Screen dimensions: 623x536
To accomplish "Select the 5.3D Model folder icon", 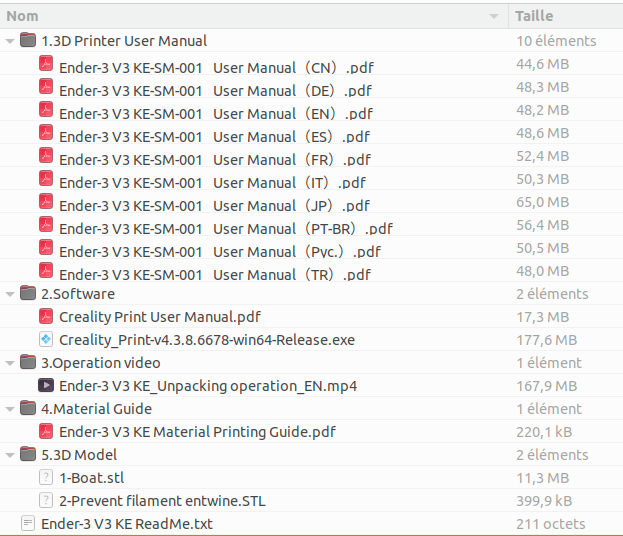I will coord(28,453).
